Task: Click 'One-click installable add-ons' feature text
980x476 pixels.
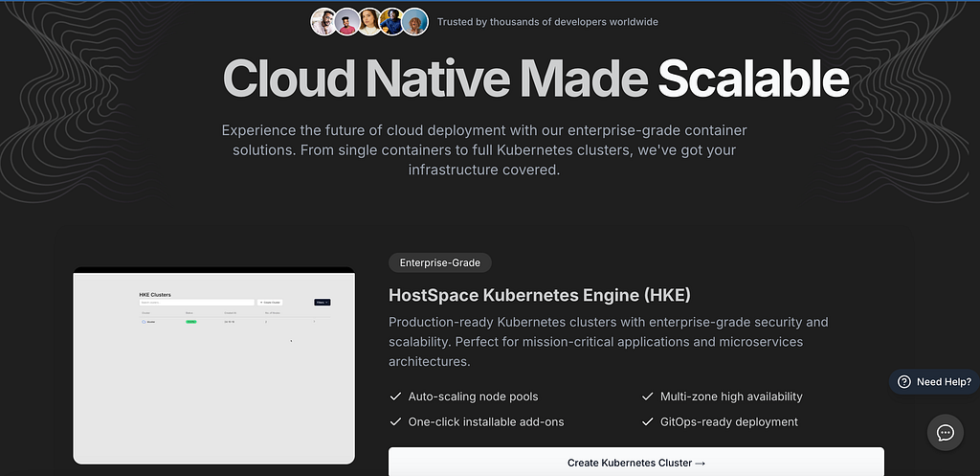Action: 486,422
